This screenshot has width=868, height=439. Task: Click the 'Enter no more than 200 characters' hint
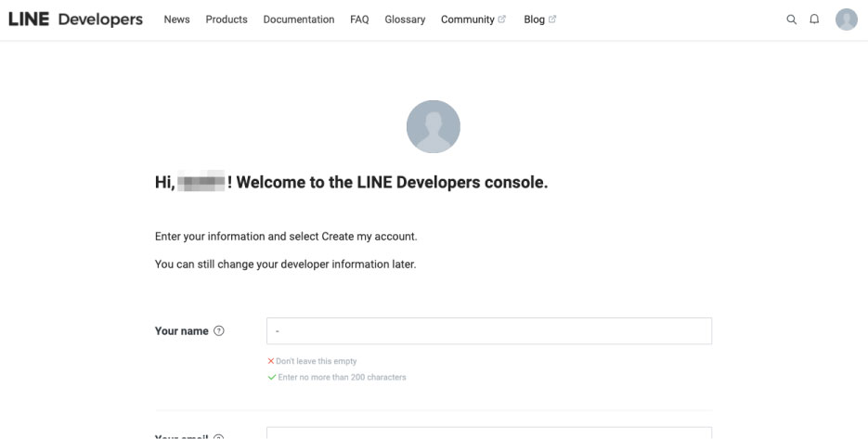tap(337, 377)
